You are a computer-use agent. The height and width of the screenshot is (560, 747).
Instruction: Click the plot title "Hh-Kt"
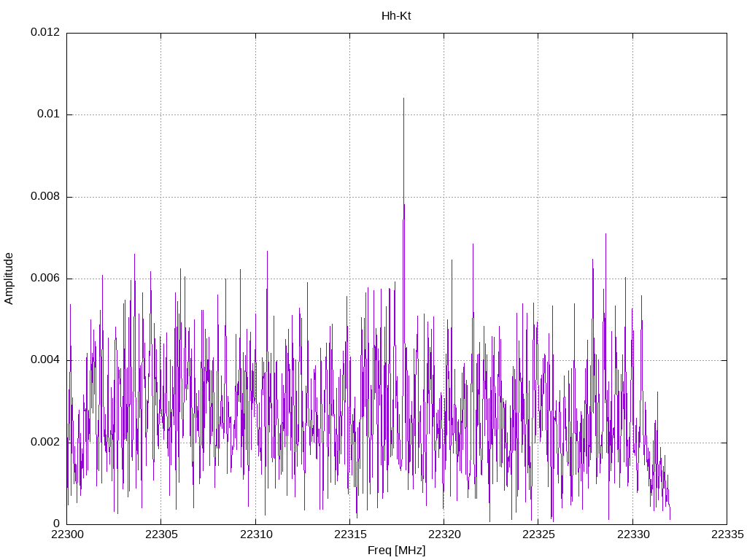[x=396, y=16]
